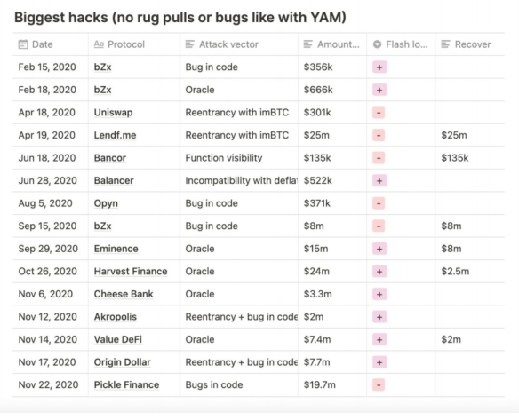Open the Amount column header
This screenshot has width=519, height=420.
coord(332,44)
